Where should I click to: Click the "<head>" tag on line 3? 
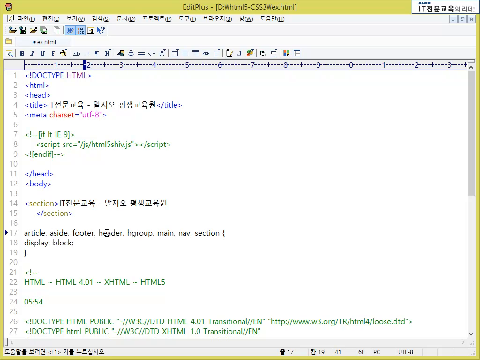(37, 95)
